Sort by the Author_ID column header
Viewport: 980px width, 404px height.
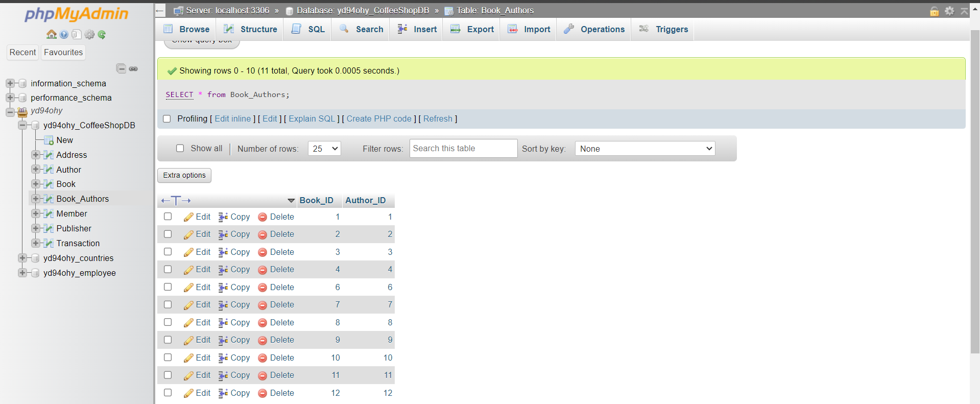coord(366,200)
